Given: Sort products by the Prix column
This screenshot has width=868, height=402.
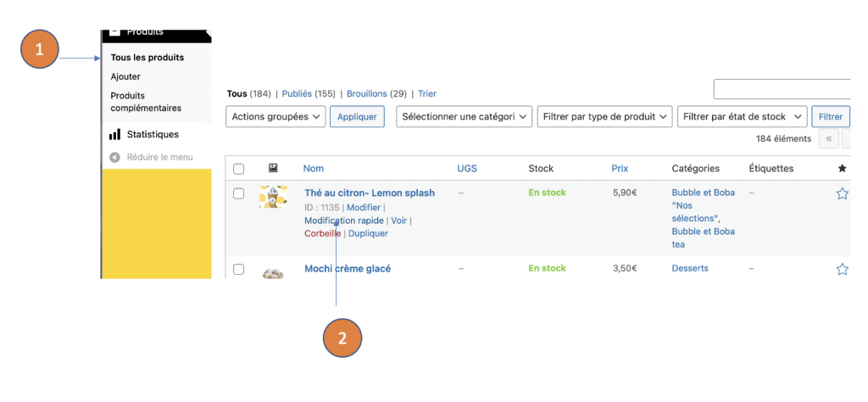Looking at the screenshot, I should [620, 169].
